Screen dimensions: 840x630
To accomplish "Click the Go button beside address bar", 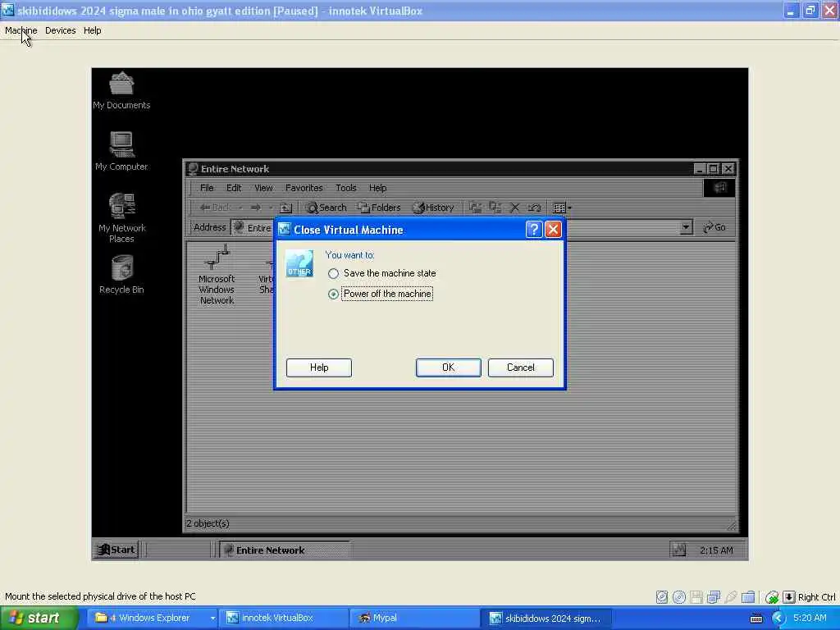I will (x=714, y=227).
